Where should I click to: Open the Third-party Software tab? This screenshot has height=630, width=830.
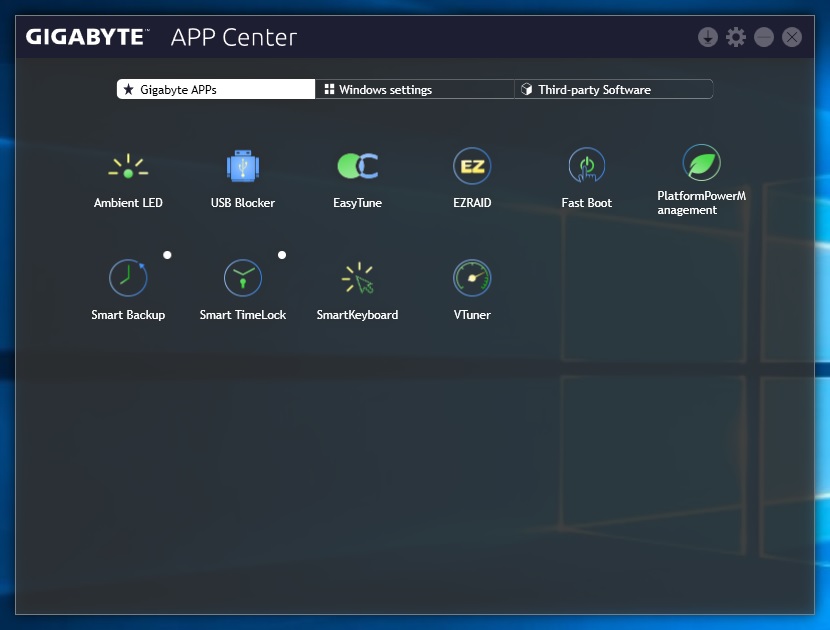point(614,89)
